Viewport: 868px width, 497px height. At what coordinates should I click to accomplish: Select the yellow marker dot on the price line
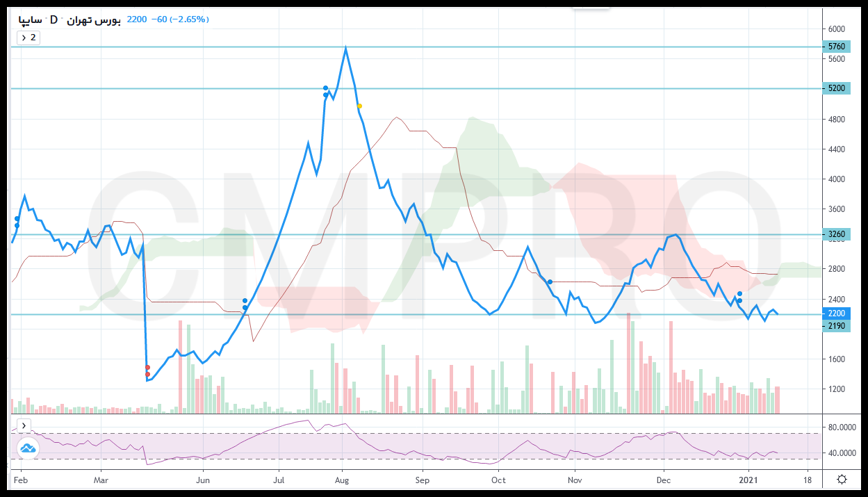pyautogui.click(x=359, y=106)
